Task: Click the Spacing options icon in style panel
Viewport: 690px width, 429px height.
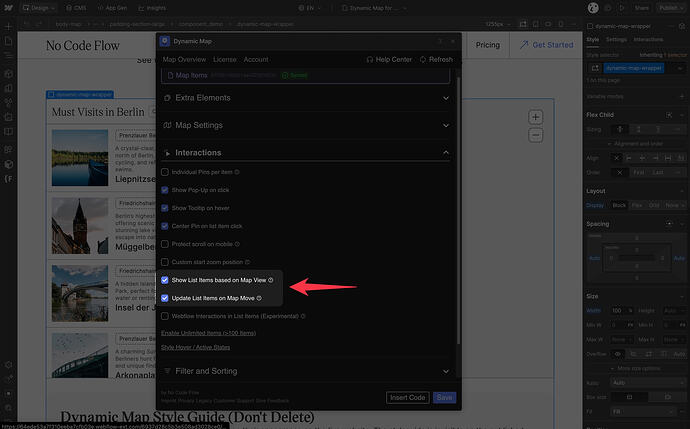Action: (x=669, y=224)
